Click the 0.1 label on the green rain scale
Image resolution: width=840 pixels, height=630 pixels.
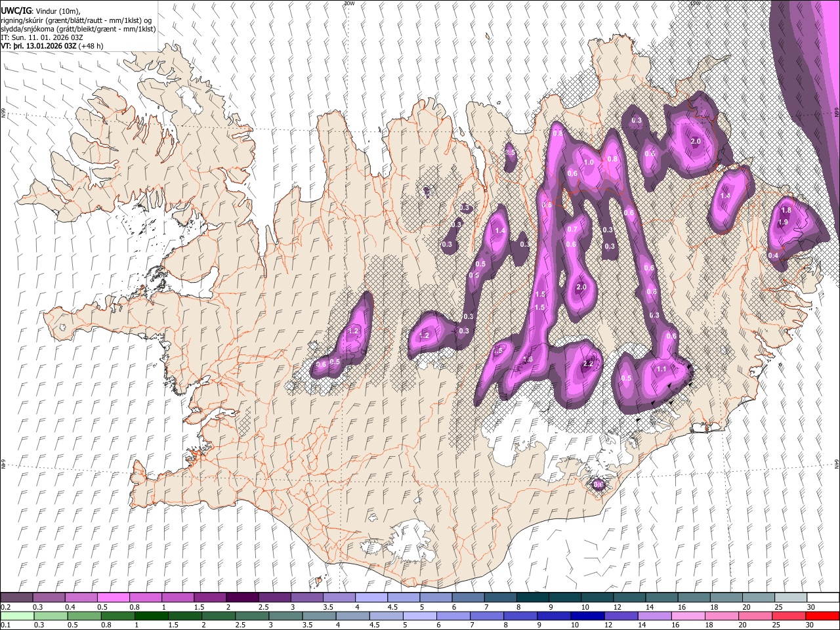point(6,625)
